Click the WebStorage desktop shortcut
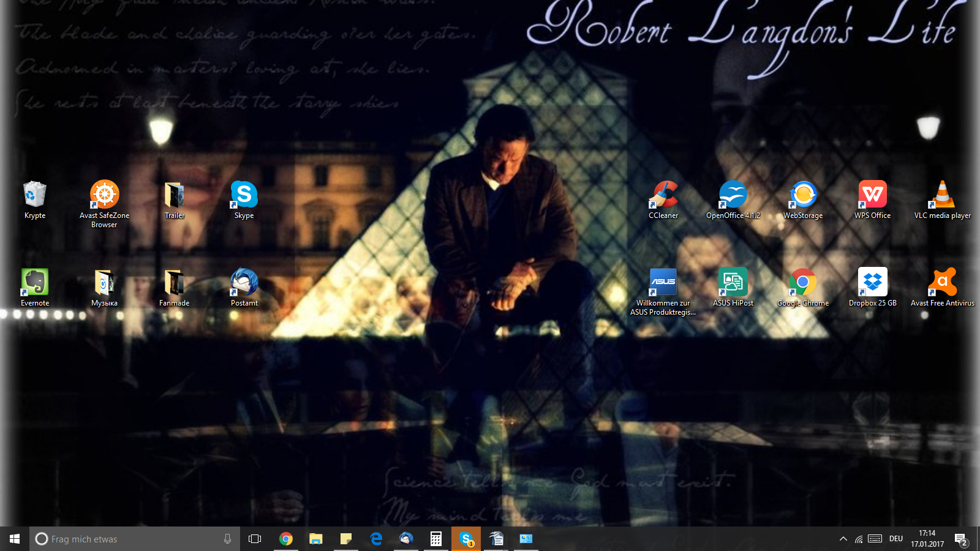The image size is (980, 551). coord(803,195)
